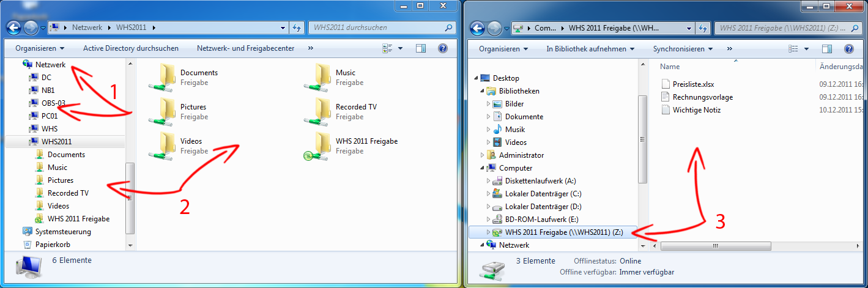Screen dimensions: 868x288
Task: Change view icon in left window
Action: [387, 48]
